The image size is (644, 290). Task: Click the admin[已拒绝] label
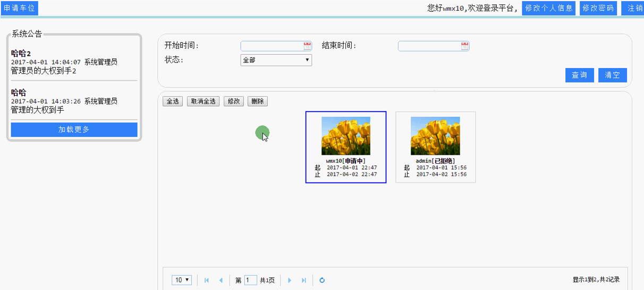[436, 161]
